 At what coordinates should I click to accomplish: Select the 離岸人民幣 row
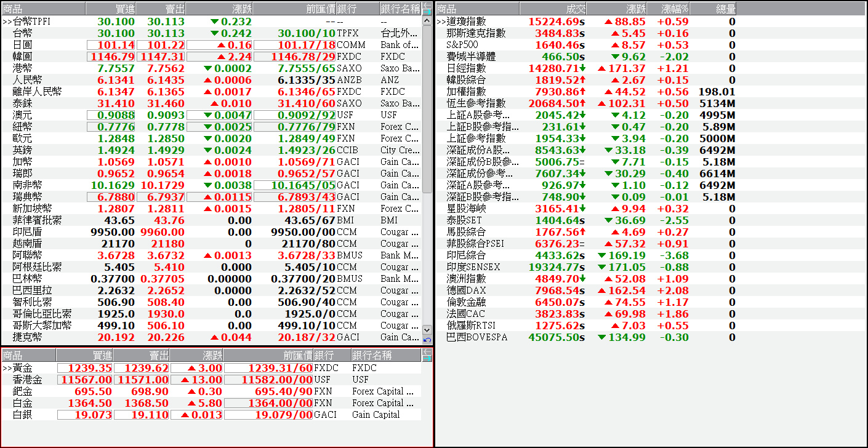click(x=211, y=92)
